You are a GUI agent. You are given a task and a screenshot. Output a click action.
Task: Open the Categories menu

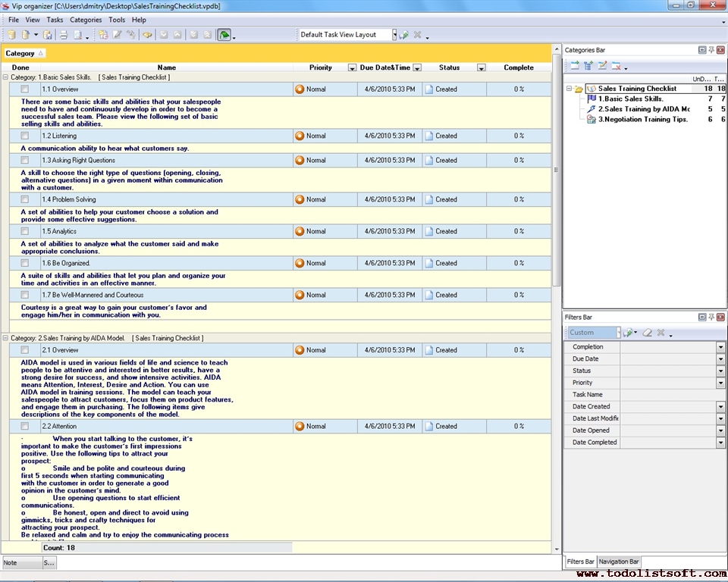(86, 20)
